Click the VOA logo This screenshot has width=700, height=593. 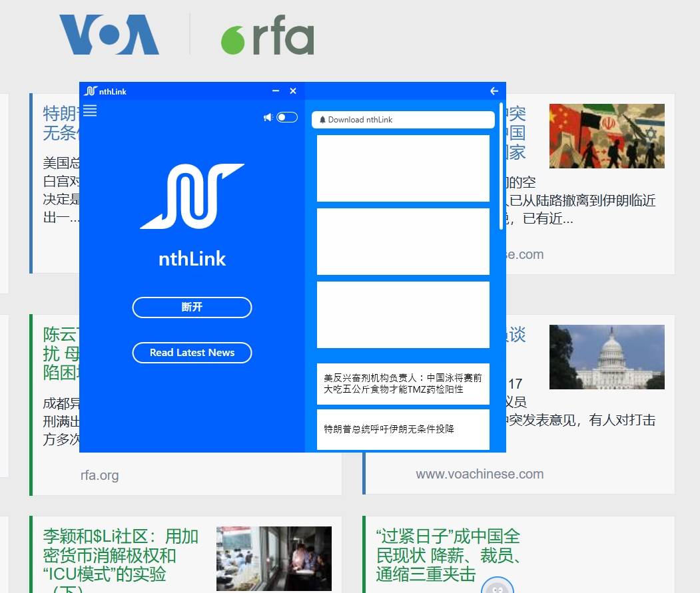pyautogui.click(x=109, y=35)
